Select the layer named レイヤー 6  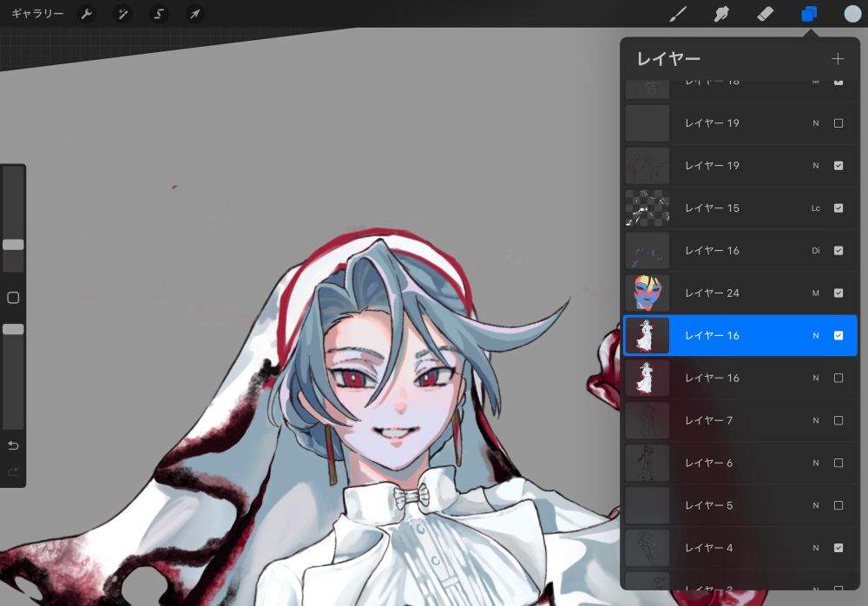pyautogui.click(x=708, y=463)
